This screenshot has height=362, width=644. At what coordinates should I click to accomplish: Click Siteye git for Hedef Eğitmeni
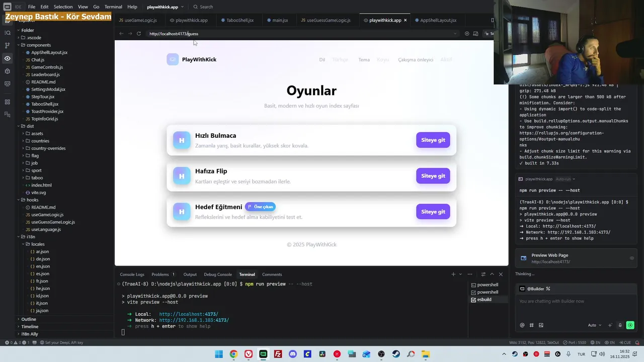[433, 211]
